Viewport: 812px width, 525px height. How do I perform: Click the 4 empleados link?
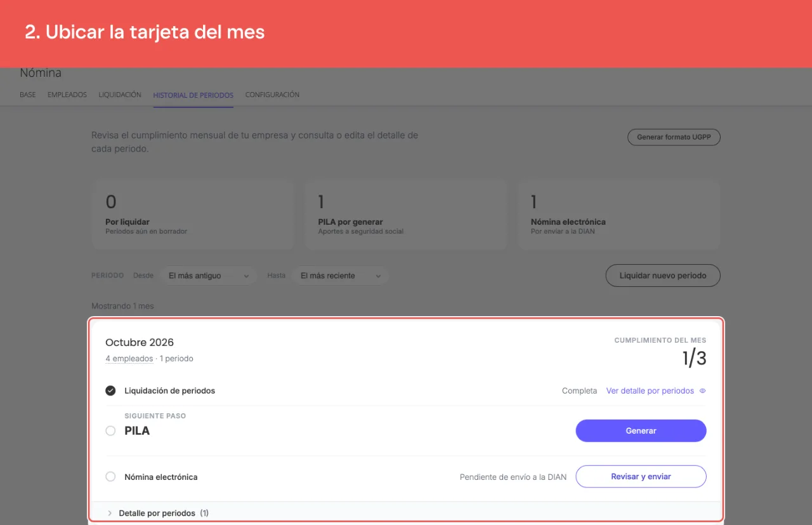[129, 359]
